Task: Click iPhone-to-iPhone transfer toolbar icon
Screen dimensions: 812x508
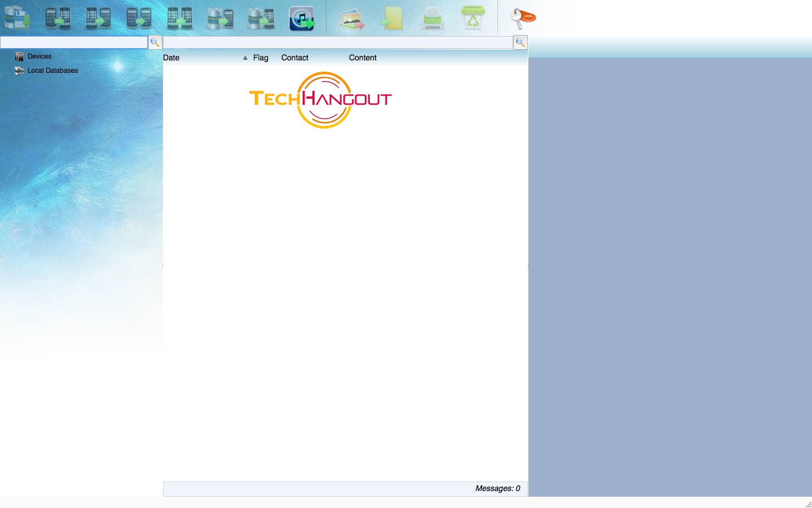Action: (x=179, y=18)
